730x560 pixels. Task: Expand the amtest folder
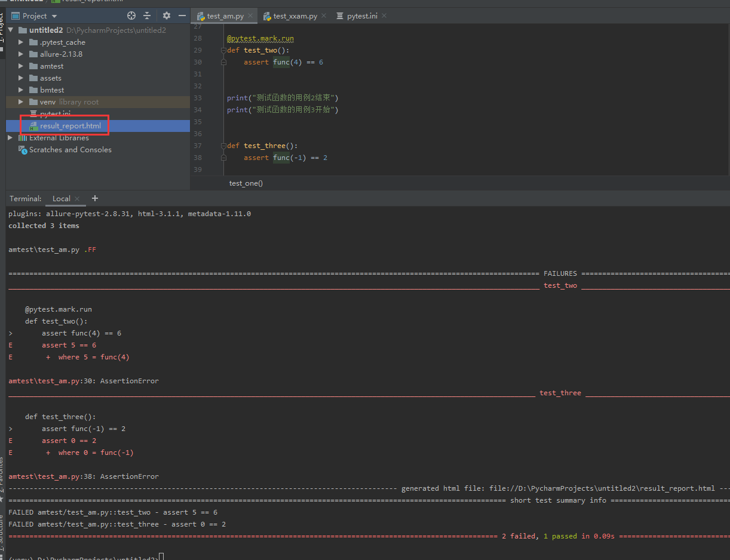pyautogui.click(x=21, y=66)
